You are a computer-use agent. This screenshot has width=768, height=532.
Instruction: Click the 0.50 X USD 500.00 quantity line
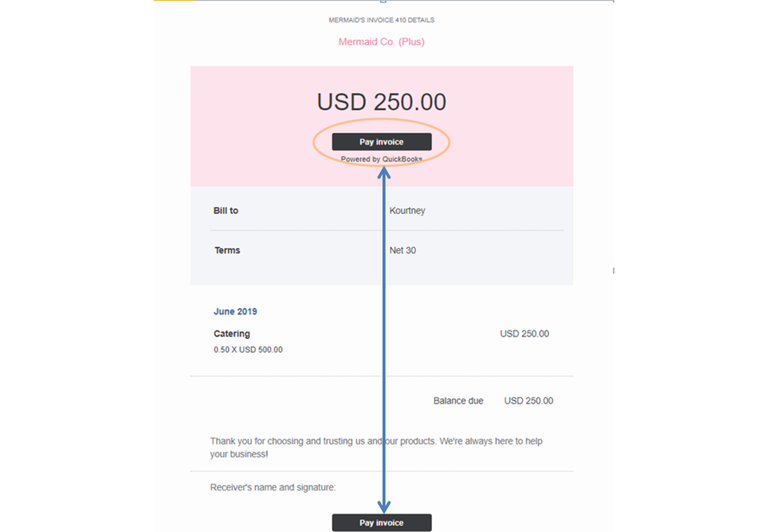(x=248, y=349)
